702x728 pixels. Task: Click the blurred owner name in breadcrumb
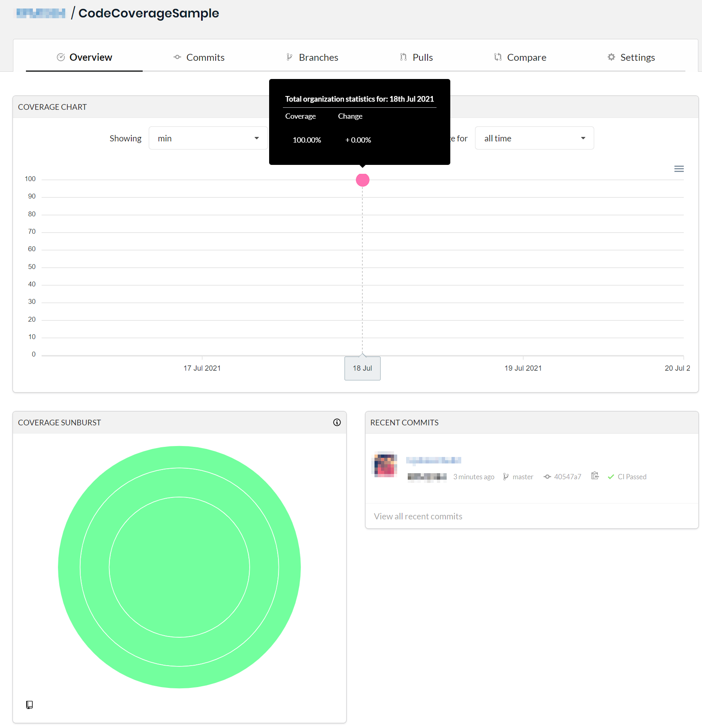click(41, 13)
